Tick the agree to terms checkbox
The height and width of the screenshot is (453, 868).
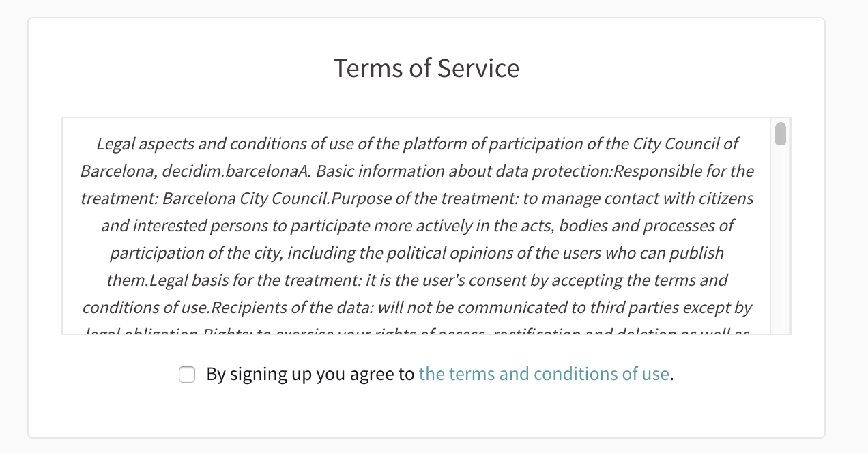187,375
